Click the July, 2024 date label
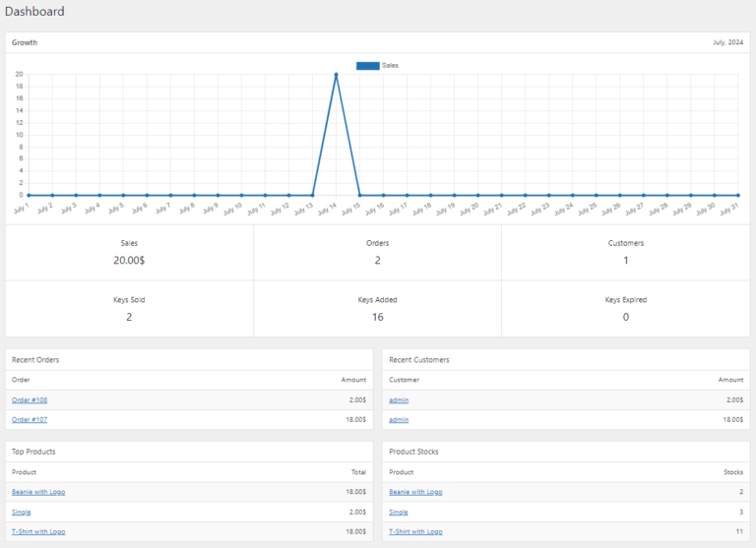Screen dimensions: 756x548 [x=728, y=42]
